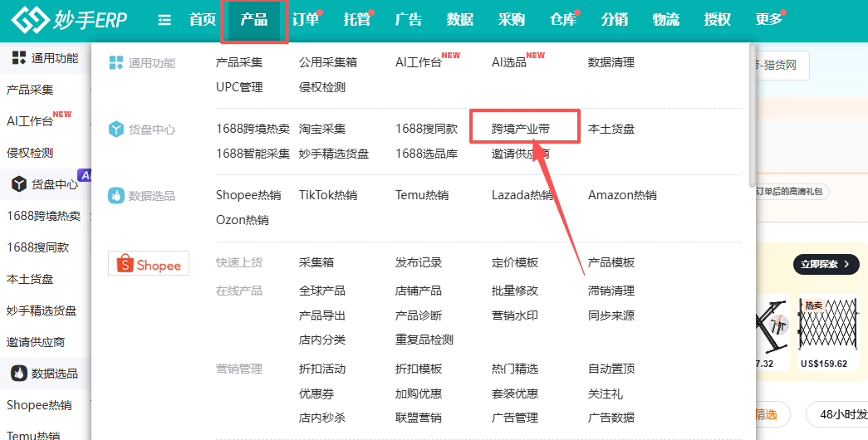Click the 货盘中心 icon in dropdown panel
This screenshot has height=440, width=868.
click(116, 130)
